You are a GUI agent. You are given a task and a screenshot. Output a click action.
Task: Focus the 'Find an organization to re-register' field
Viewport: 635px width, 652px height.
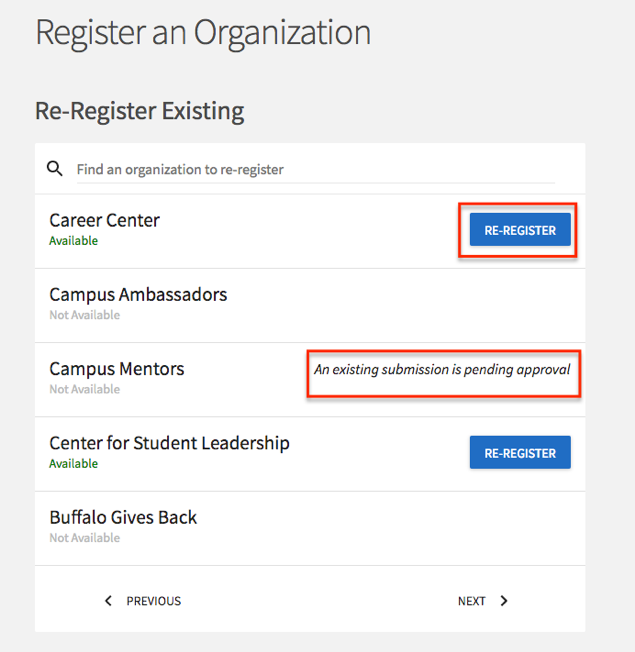[x=315, y=170]
